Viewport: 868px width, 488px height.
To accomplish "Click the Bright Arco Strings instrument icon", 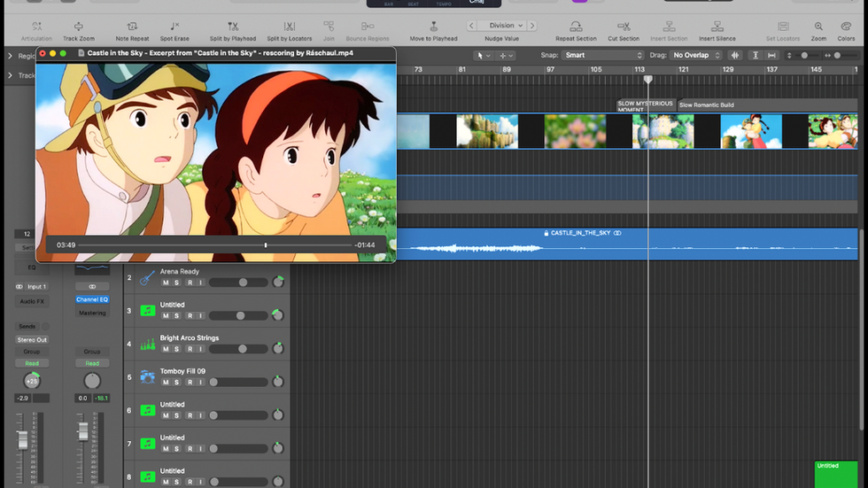I will coord(147,345).
